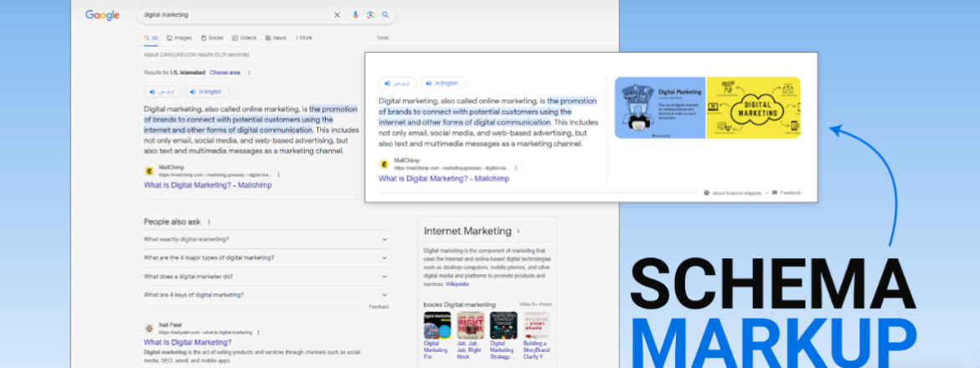Image resolution: width=980 pixels, height=368 pixels.
Task: Open 'Building a StoryBrand' book cover
Action: coord(536,325)
